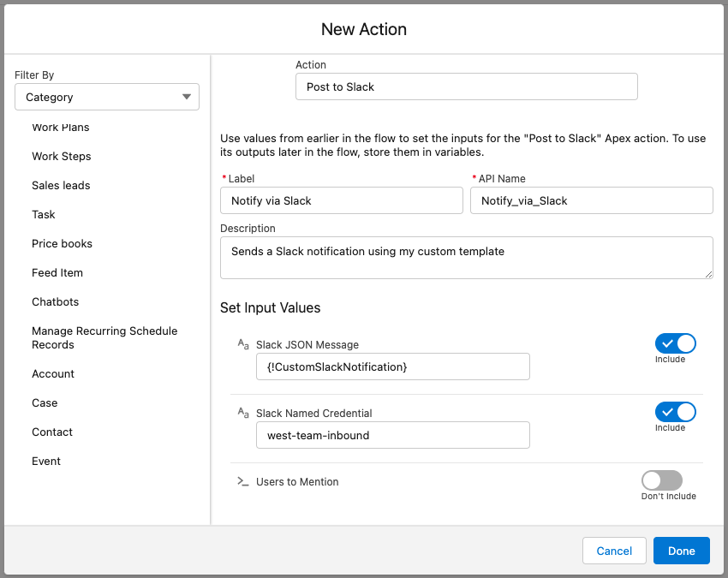Viewport: 728px width, 578px height.
Task: Edit the Label field
Action: (341, 200)
